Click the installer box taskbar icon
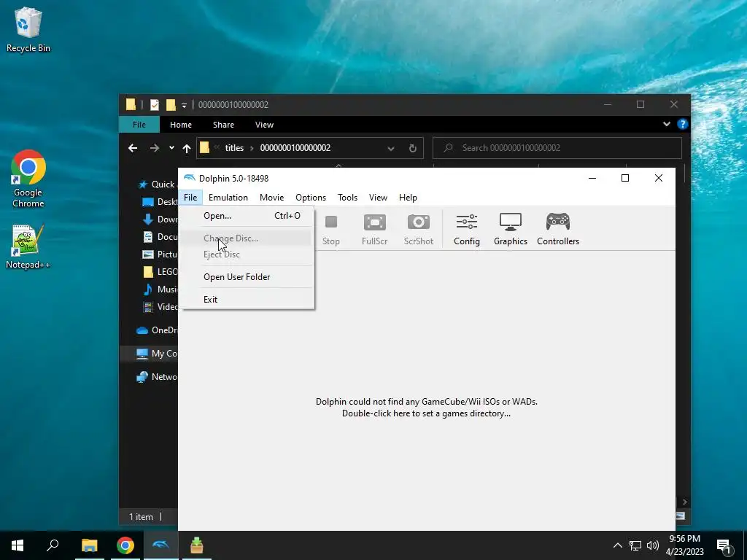 (x=197, y=545)
